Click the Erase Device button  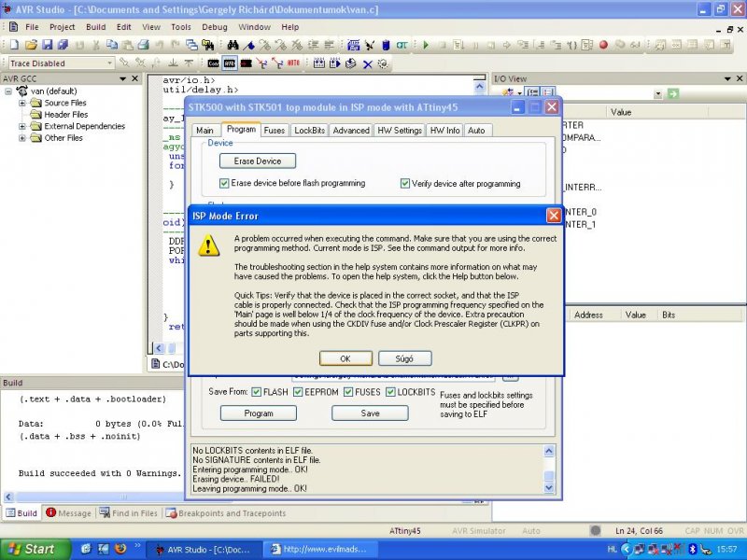tap(258, 161)
